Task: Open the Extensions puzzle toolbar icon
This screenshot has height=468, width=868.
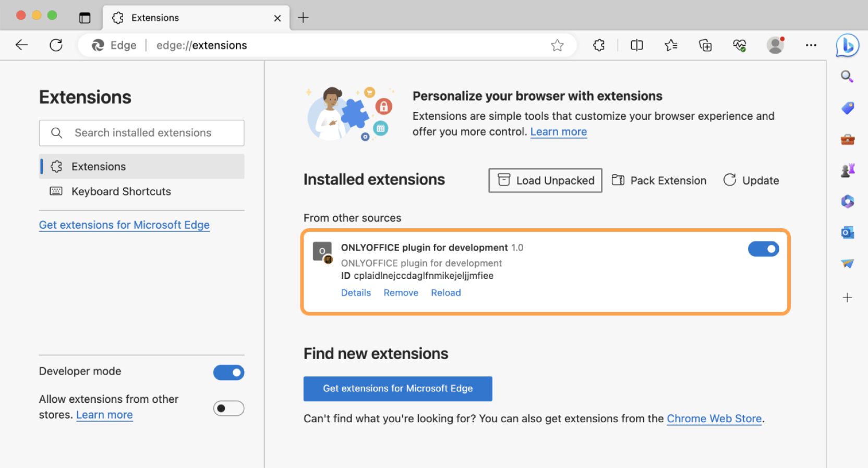Action: [599, 45]
